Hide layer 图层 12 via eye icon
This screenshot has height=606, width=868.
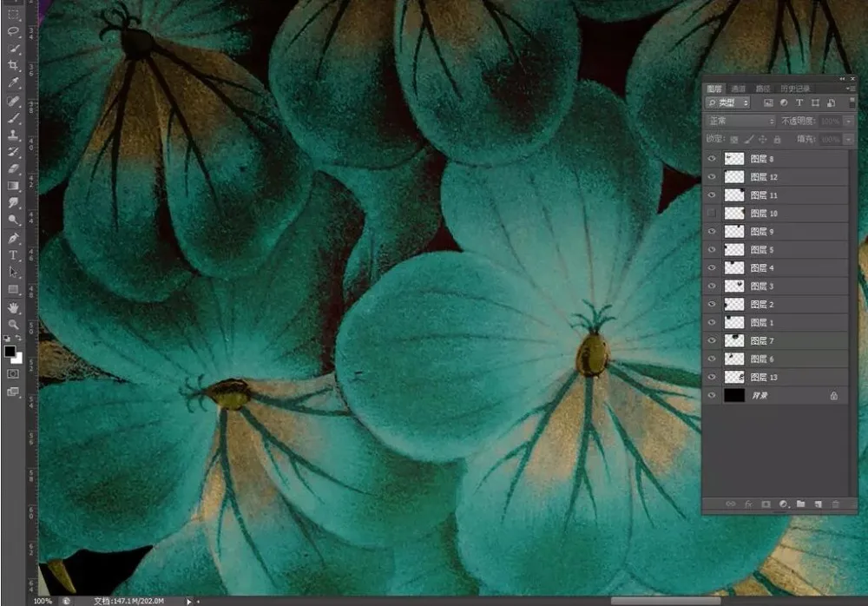pyautogui.click(x=712, y=177)
